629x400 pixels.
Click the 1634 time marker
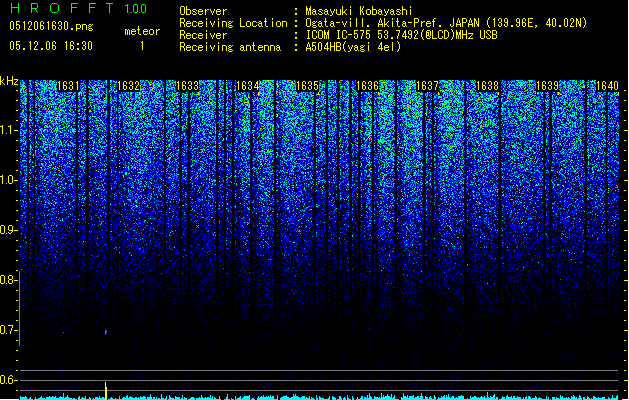(x=248, y=86)
